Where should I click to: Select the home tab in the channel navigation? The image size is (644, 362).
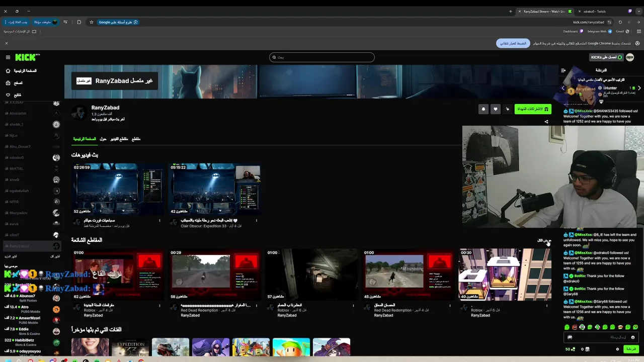tap(85, 139)
